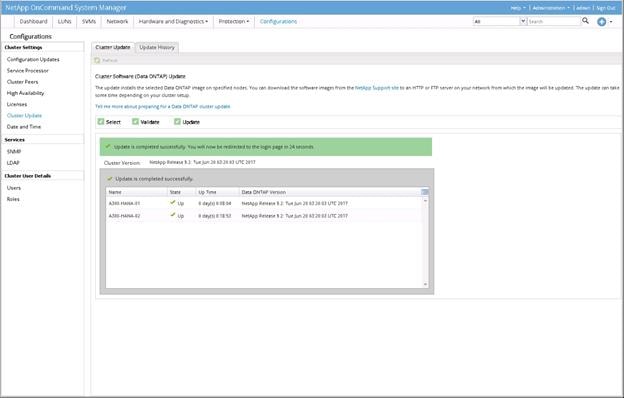Expand the arrow beside the plus icon
Viewport: 624px width, 398px height.
pos(611,22)
